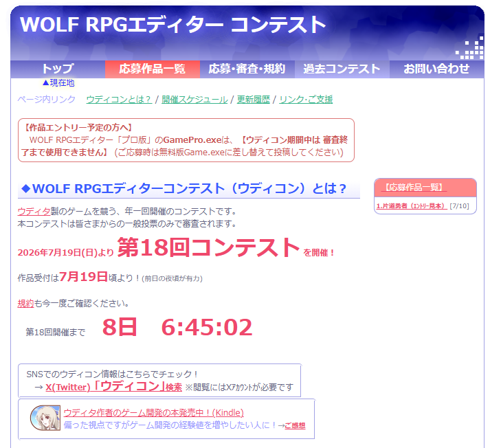The width and height of the screenshot is (490, 448).
Task: Click the [7/10] date beside entry 1
Action: tap(459, 206)
